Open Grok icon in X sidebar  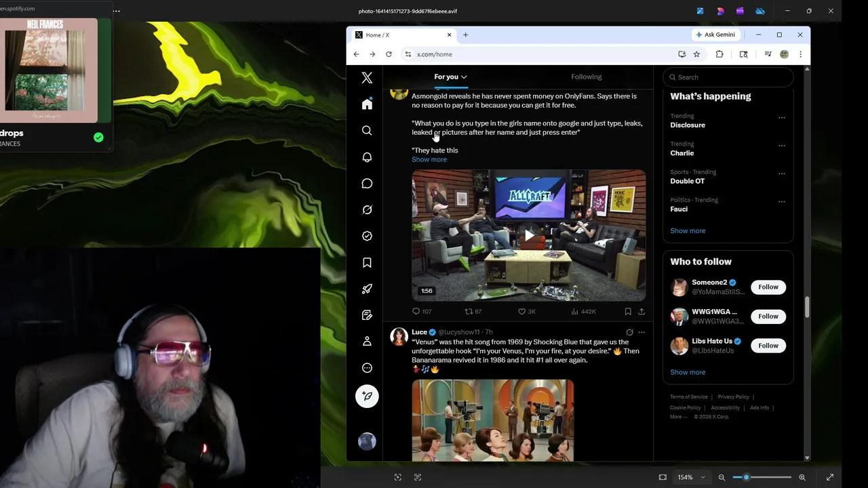coord(367,210)
